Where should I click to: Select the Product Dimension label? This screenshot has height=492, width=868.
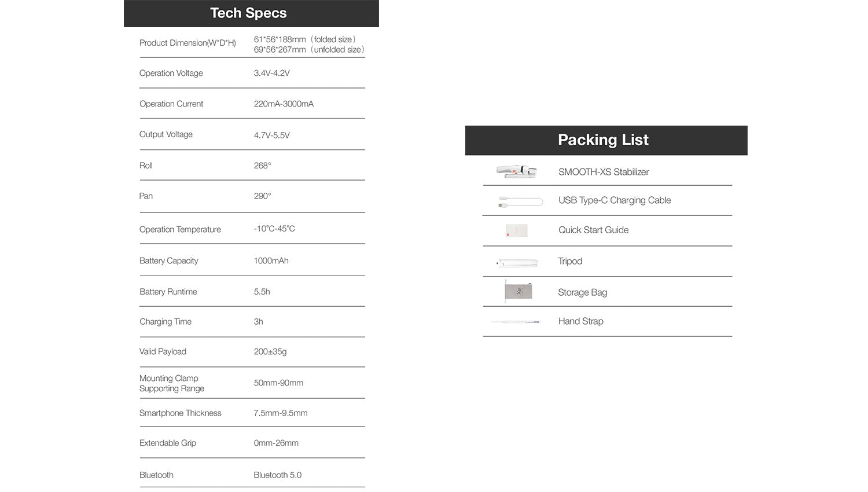tap(187, 43)
